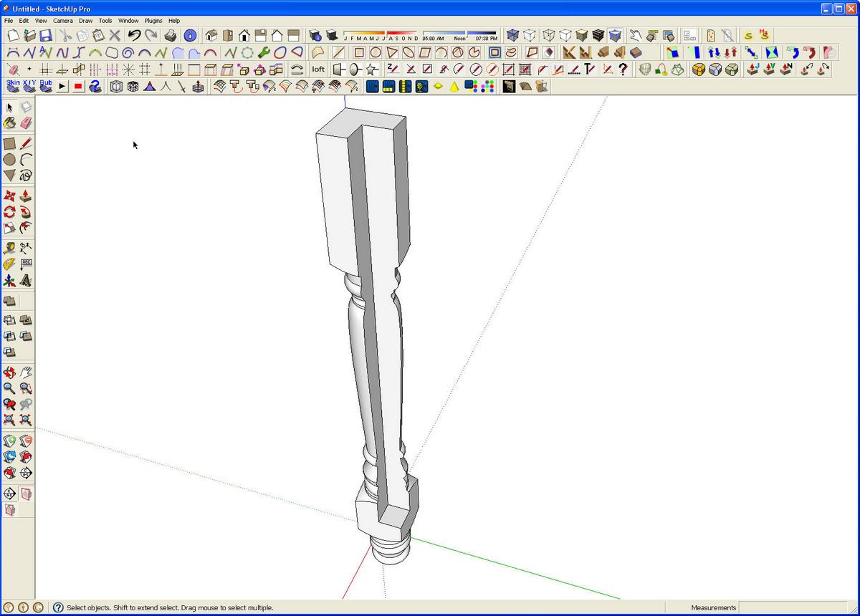
Task: Select the Paint Bucket tool
Action: [x=9, y=123]
